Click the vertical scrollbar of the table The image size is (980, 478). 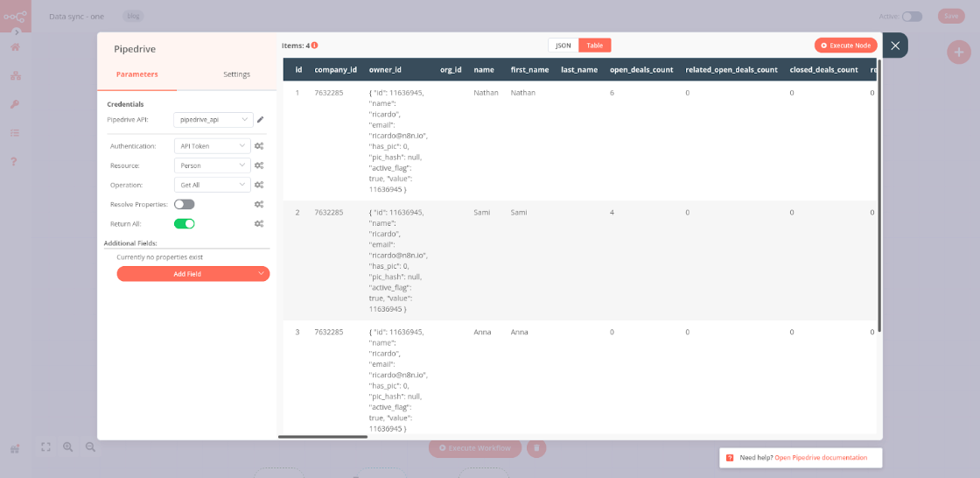(879, 195)
